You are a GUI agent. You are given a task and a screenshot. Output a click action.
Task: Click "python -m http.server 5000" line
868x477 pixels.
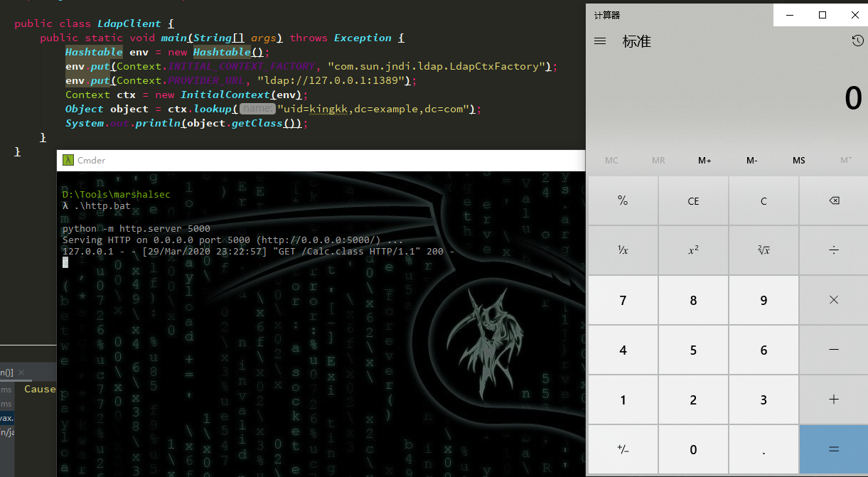tap(136, 229)
